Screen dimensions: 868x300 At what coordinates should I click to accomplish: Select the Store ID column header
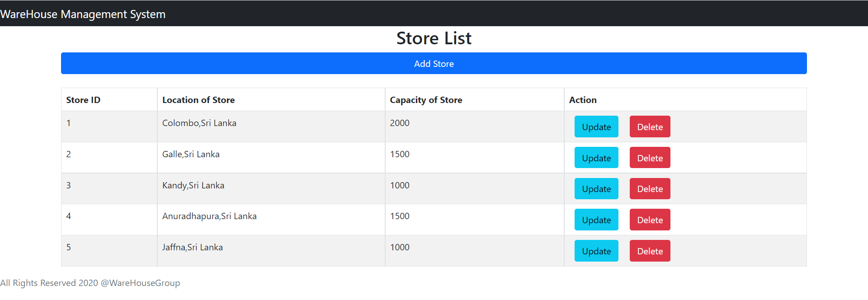point(109,99)
